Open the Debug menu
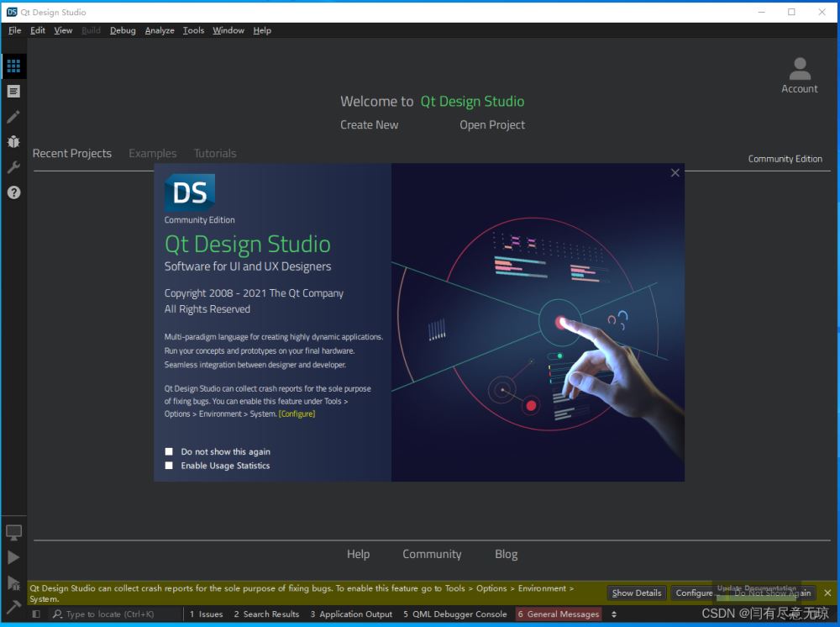The image size is (840, 627). tap(123, 30)
